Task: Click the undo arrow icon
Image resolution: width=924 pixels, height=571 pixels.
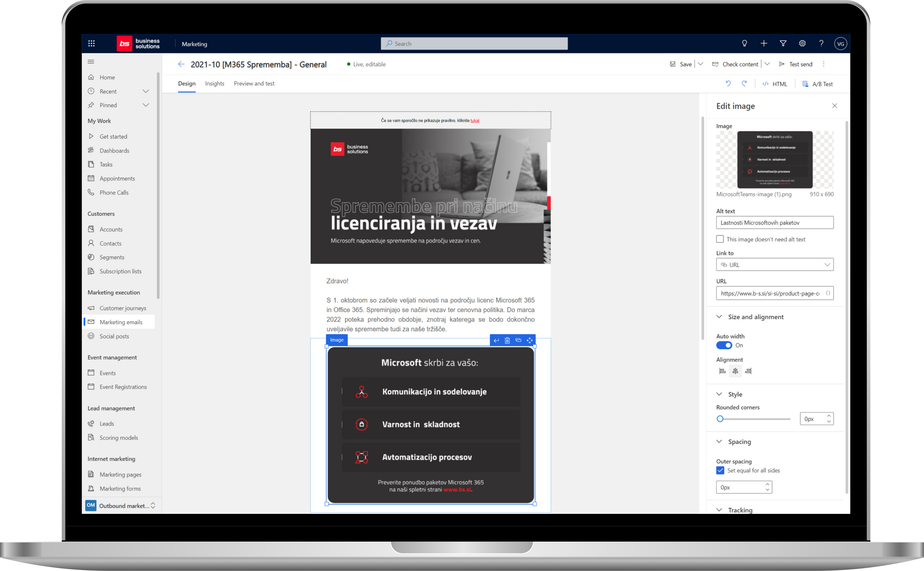Action: point(728,84)
